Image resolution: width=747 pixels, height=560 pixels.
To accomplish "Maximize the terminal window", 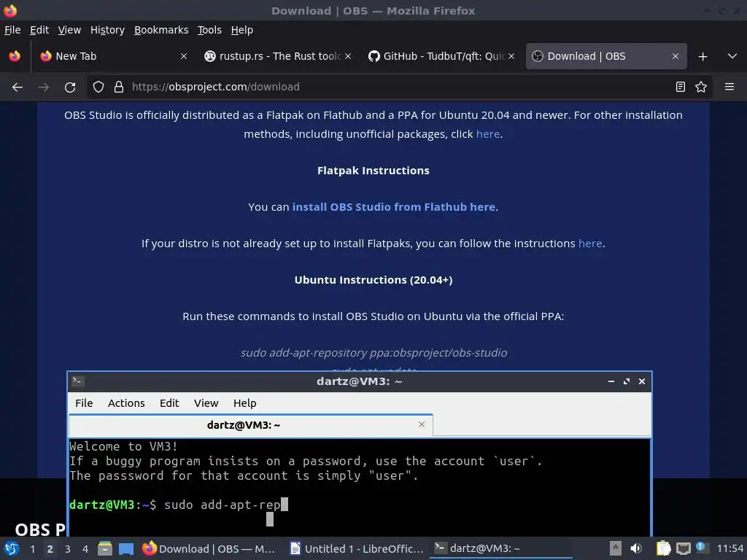I will (627, 381).
